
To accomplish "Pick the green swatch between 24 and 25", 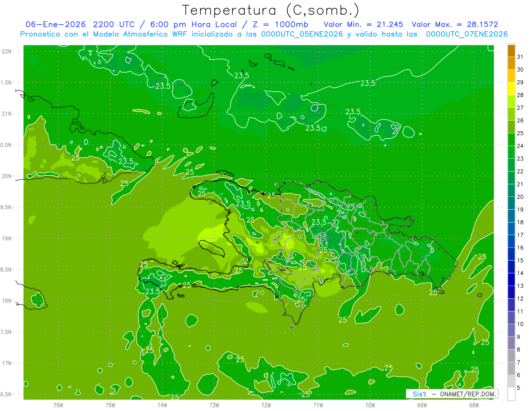I will click(511, 139).
